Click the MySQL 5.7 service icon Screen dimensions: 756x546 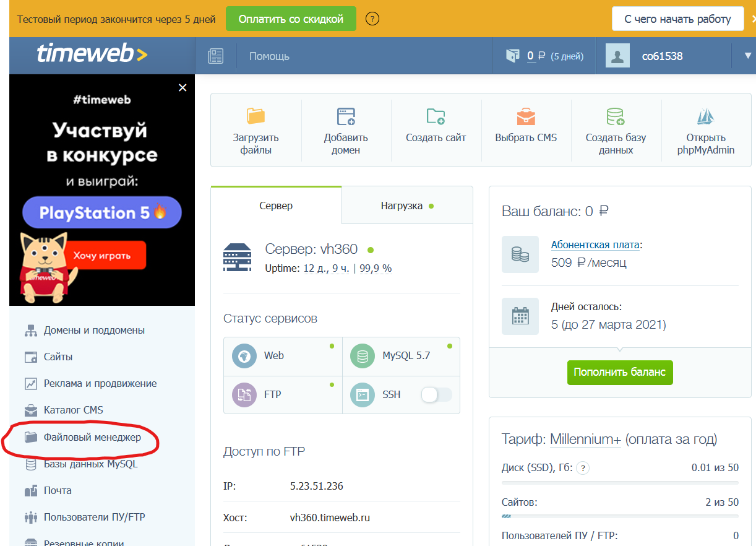click(x=363, y=356)
